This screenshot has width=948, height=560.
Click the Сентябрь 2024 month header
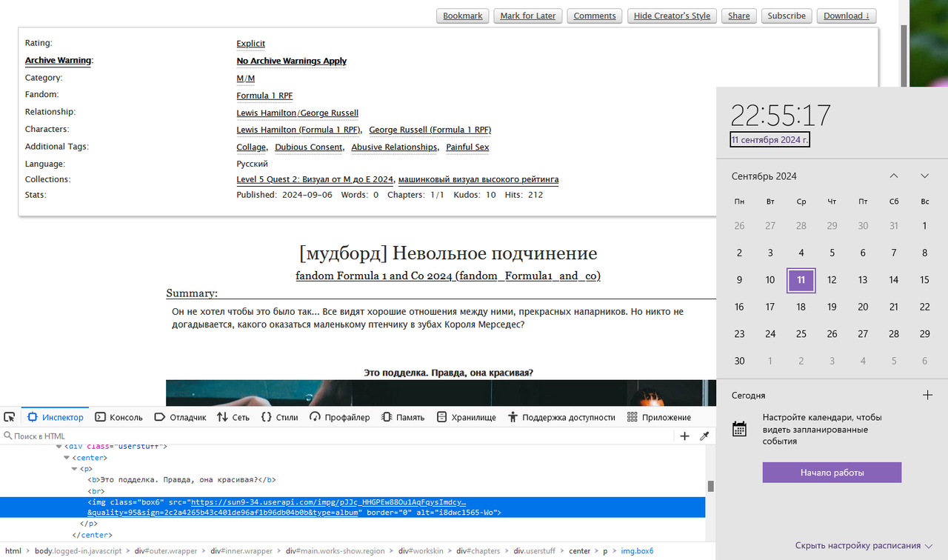[x=764, y=176]
